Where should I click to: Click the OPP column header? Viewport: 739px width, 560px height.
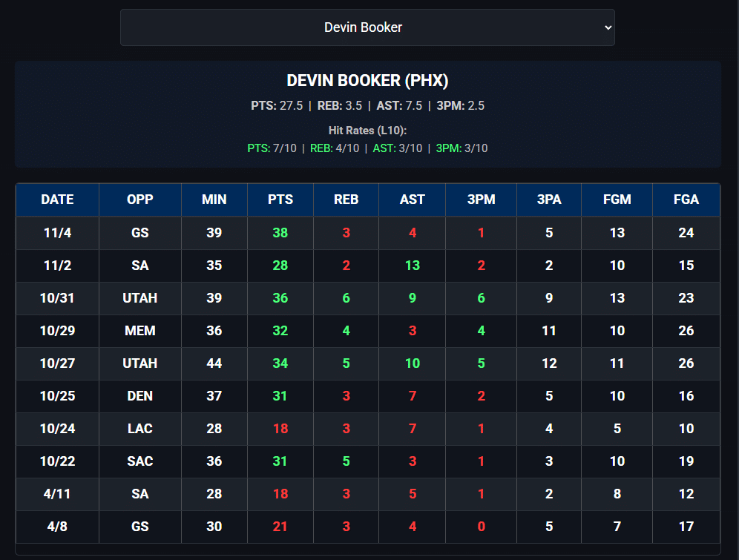140,200
